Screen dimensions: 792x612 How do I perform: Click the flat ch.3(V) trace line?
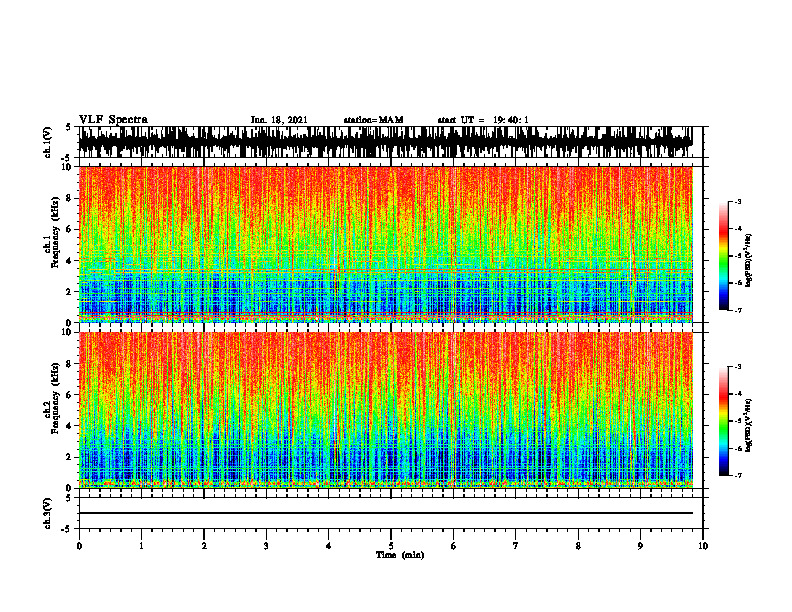point(385,513)
